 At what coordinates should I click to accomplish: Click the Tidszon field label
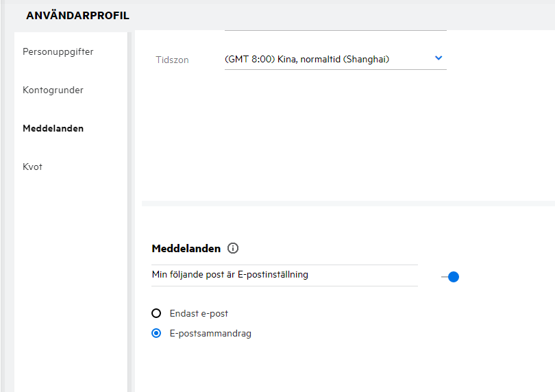coord(172,60)
